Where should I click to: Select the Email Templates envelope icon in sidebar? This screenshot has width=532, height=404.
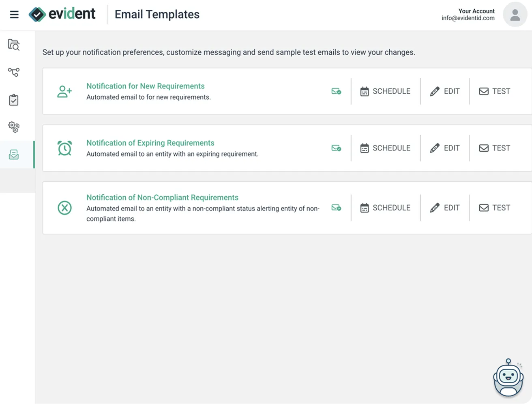pyautogui.click(x=13, y=155)
